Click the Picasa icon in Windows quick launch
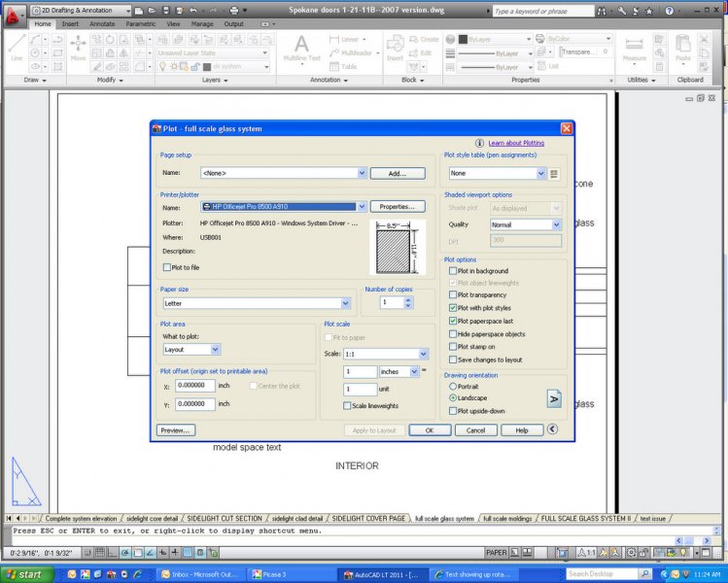728x583 pixels. point(85,574)
